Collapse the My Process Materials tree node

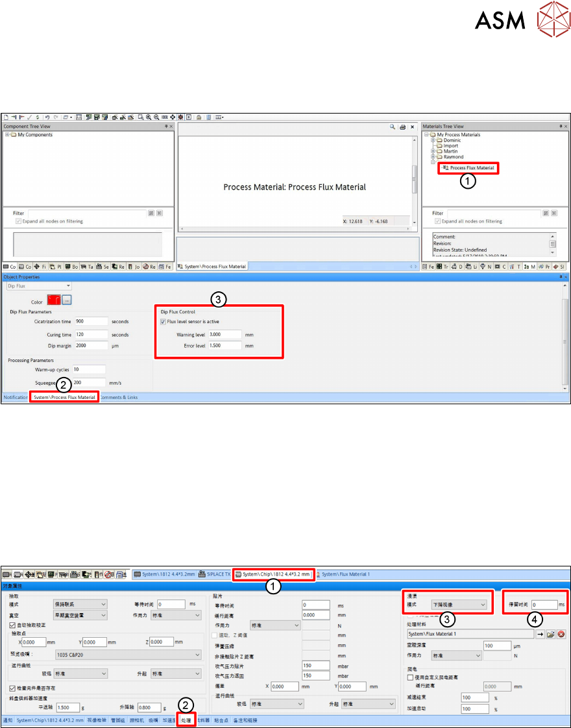pyautogui.click(x=426, y=135)
